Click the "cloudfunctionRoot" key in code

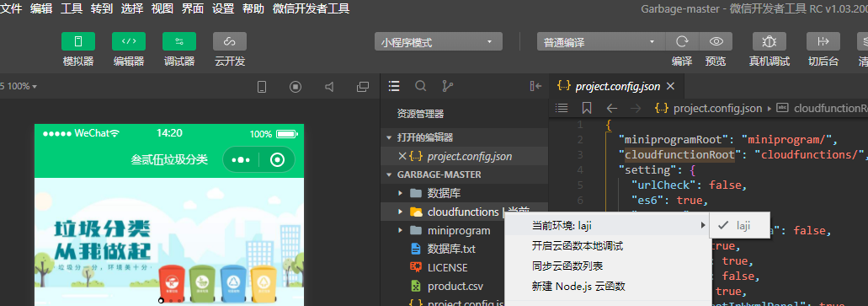point(679,154)
